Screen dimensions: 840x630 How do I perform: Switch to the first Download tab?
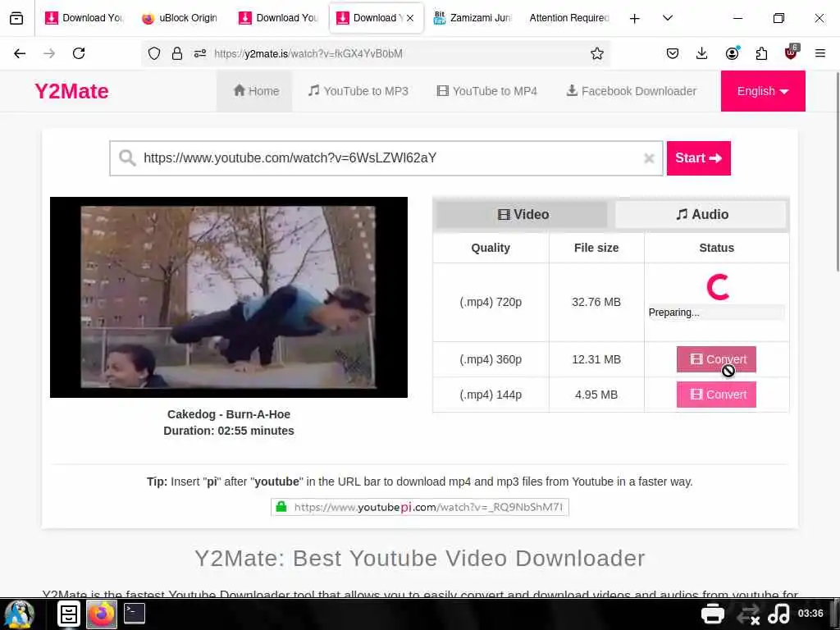pyautogui.click(x=83, y=18)
